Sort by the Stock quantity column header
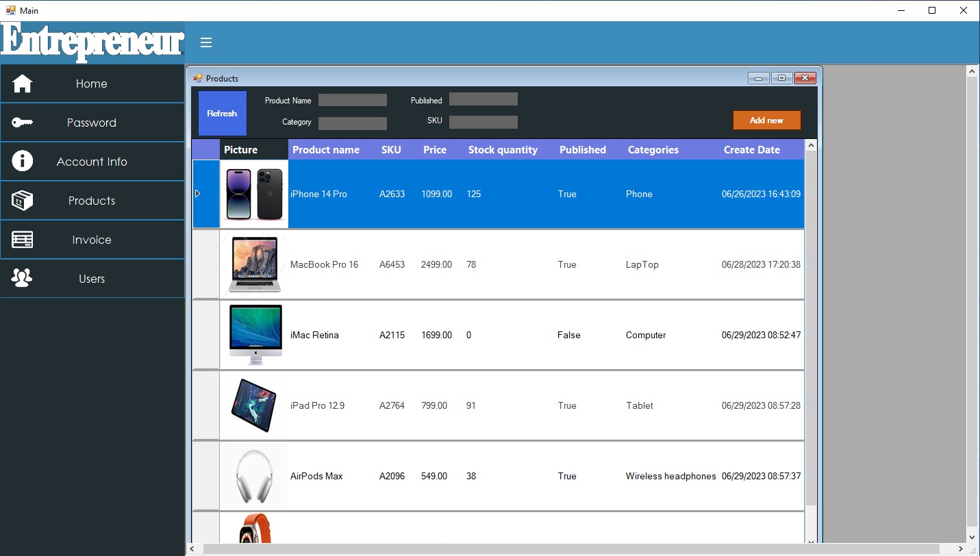Viewport: 980px width, 556px height. (x=510, y=149)
